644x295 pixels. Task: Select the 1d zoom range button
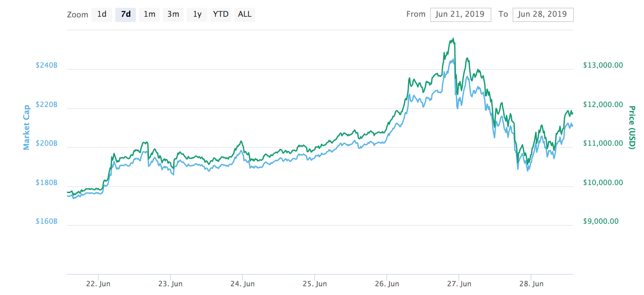[102, 15]
